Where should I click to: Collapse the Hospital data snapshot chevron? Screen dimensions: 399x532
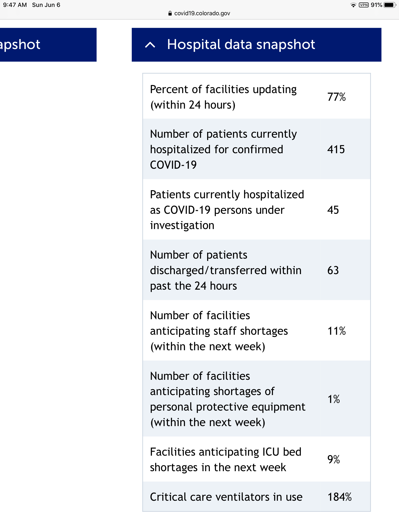click(x=150, y=45)
